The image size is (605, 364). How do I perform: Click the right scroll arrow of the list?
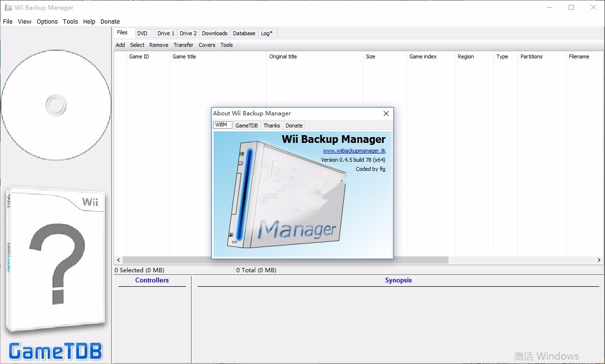[599, 260]
